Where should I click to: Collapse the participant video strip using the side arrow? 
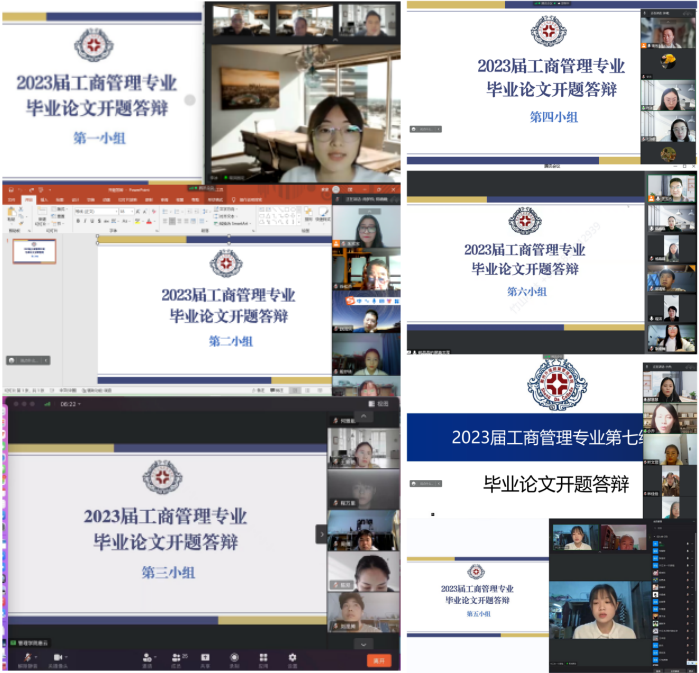(321, 534)
